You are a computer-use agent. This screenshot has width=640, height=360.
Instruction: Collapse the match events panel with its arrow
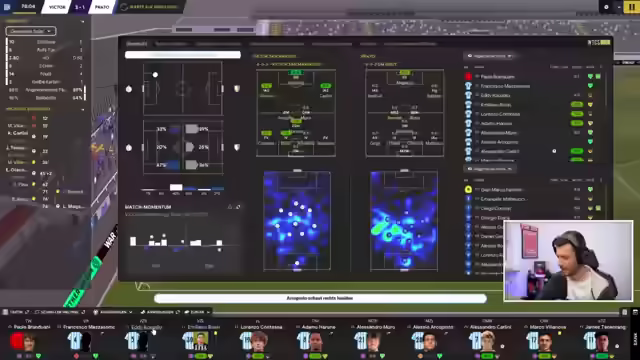(x=82, y=109)
